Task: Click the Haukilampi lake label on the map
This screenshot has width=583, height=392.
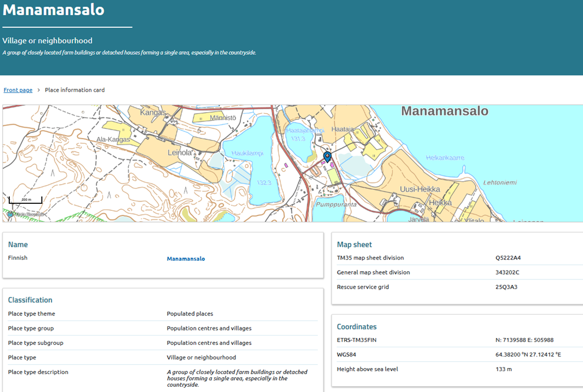Action: pyautogui.click(x=248, y=153)
